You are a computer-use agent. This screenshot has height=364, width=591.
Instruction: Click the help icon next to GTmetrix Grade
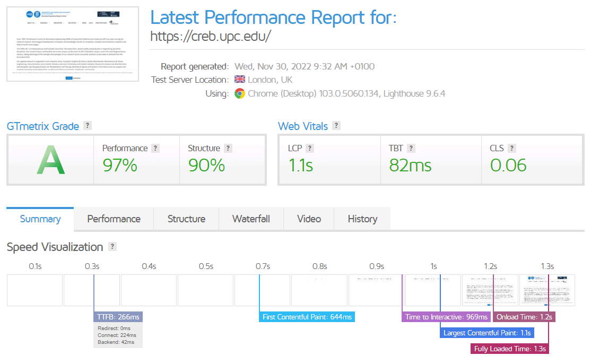[88, 126]
